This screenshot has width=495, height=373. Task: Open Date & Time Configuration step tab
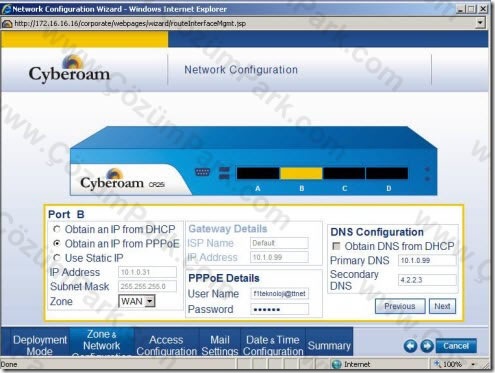pos(273,342)
